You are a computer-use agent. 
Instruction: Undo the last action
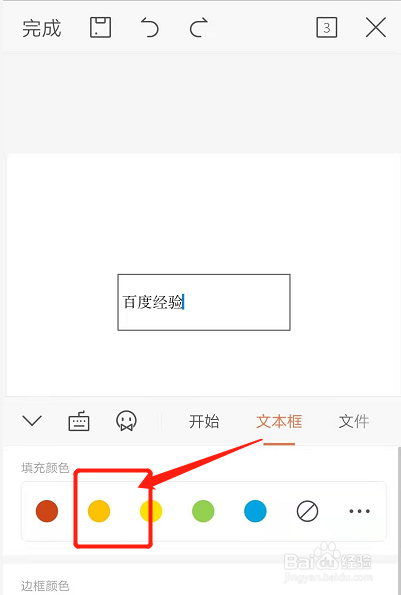tap(149, 28)
